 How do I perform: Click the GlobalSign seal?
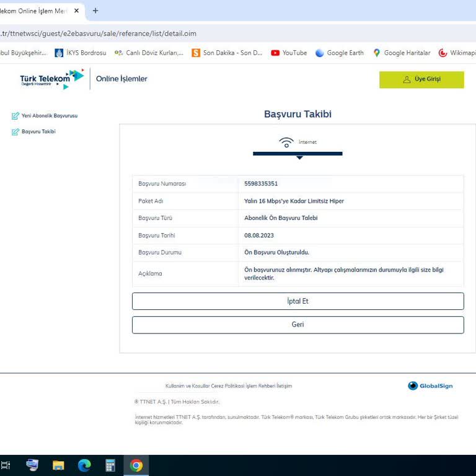point(430,386)
